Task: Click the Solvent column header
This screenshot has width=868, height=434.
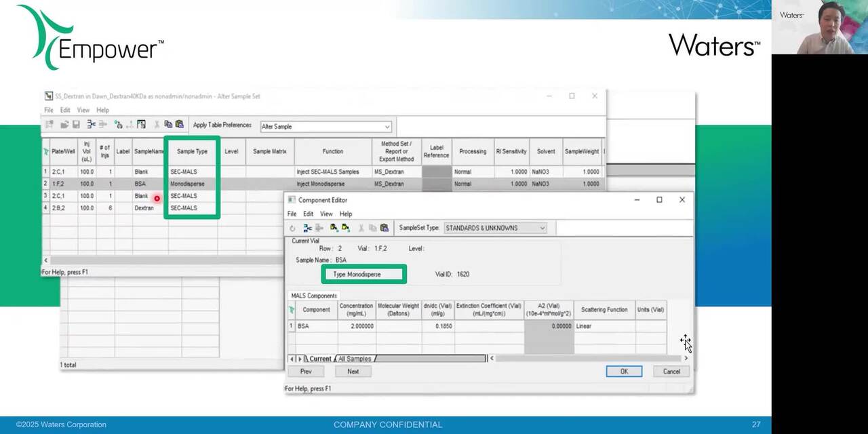Action: tap(546, 151)
